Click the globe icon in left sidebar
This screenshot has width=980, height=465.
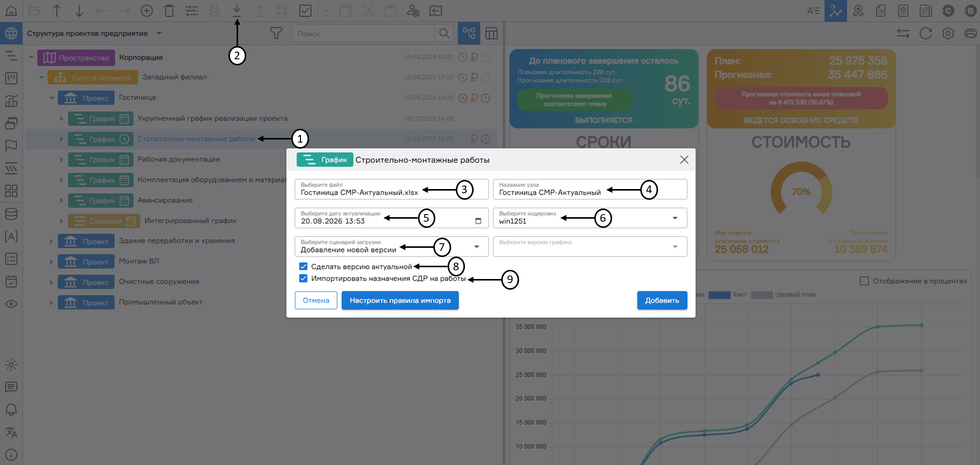tap(11, 33)
